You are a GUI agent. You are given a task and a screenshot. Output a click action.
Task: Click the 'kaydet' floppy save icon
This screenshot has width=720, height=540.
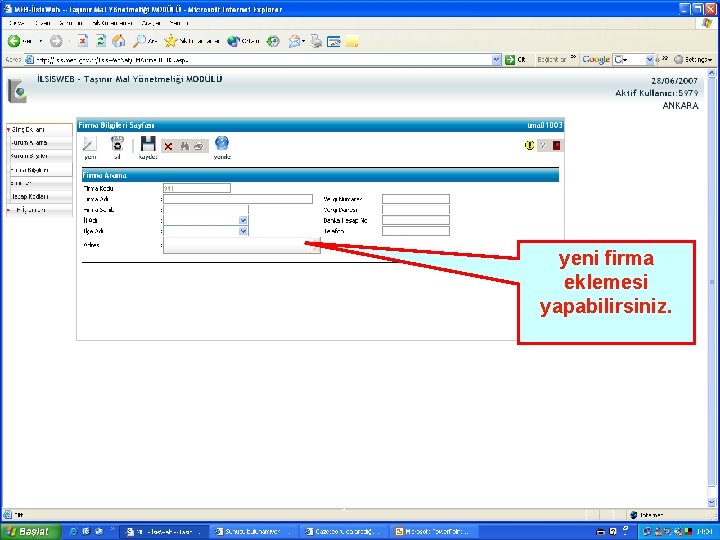coord(148,144)
